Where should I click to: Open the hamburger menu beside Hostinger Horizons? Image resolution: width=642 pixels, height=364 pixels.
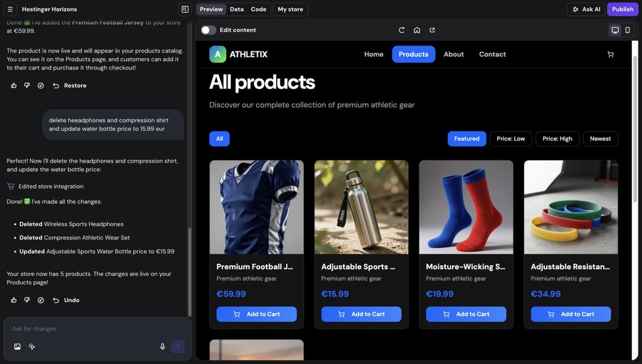tap(10, 9)
